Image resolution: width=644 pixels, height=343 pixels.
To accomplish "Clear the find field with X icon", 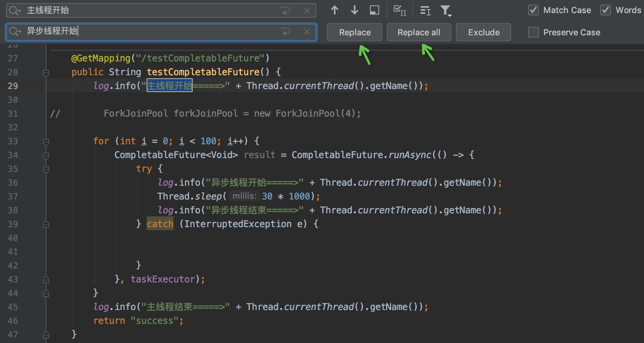I will [x=307, y=11].
